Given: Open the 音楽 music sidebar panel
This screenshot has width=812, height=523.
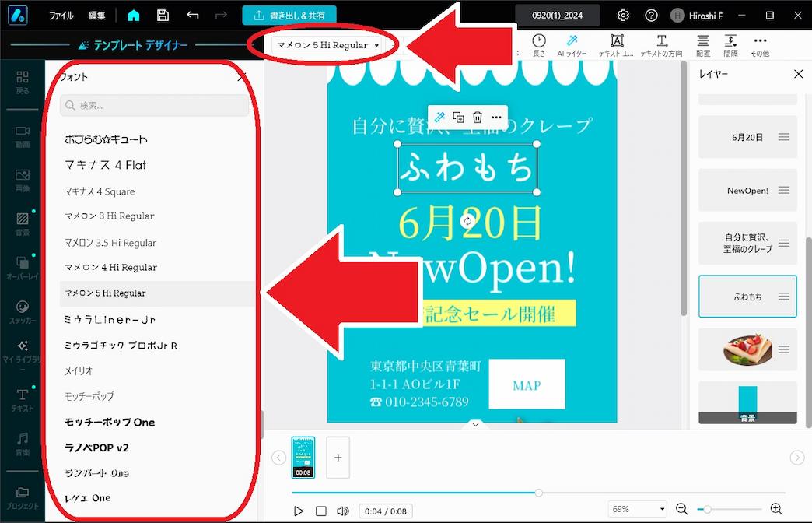Looking at the screenshot, I should coord(23,444).
